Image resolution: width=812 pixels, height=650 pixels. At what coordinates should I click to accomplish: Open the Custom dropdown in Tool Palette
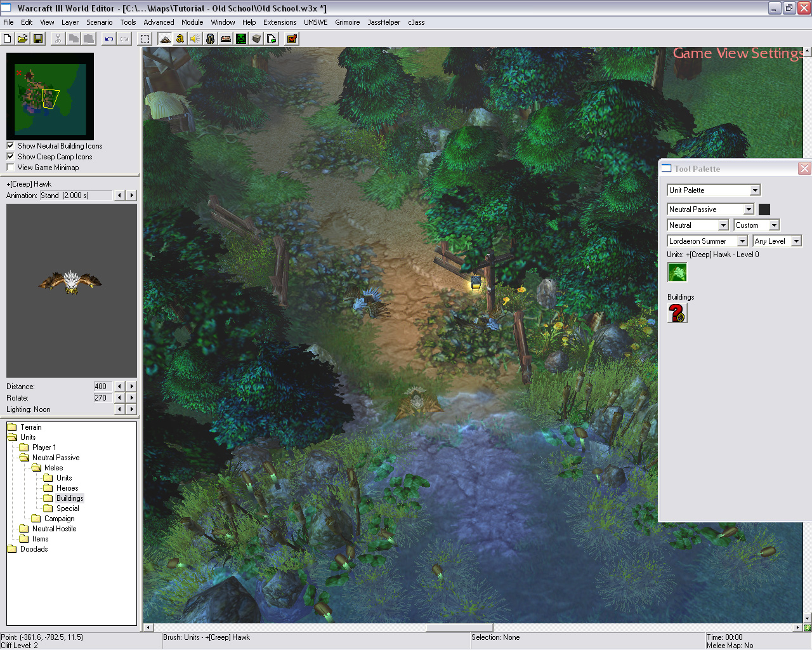(757, 225)
